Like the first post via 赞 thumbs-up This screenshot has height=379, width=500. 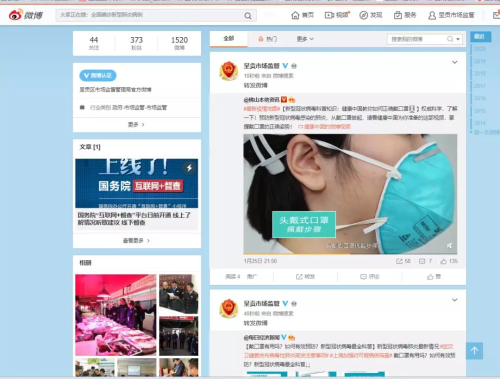[x=434, y=277]
